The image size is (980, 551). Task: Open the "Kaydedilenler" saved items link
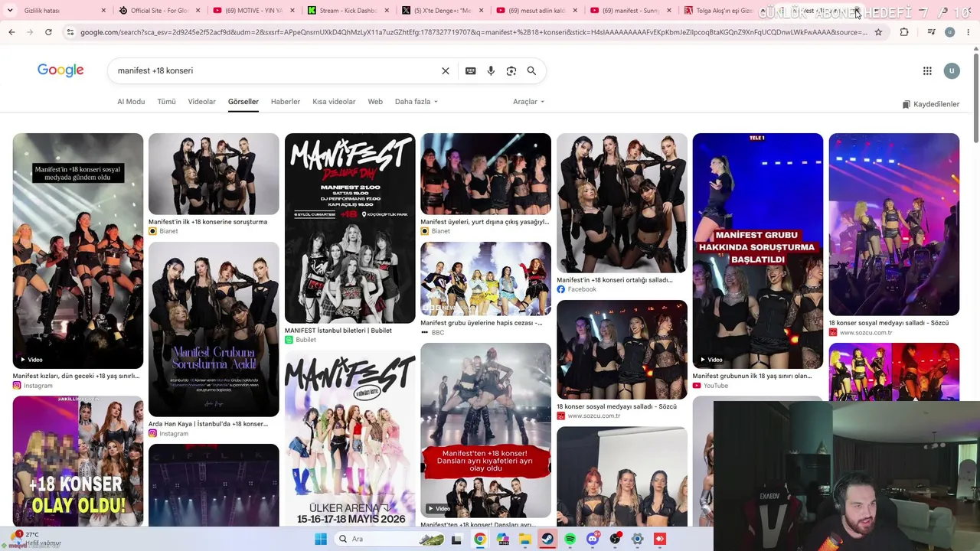coord(931,104)
